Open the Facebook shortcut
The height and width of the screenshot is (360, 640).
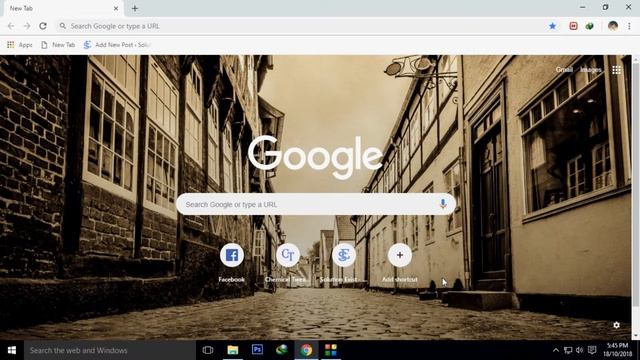pyautogui.click(x=231, y=262)
